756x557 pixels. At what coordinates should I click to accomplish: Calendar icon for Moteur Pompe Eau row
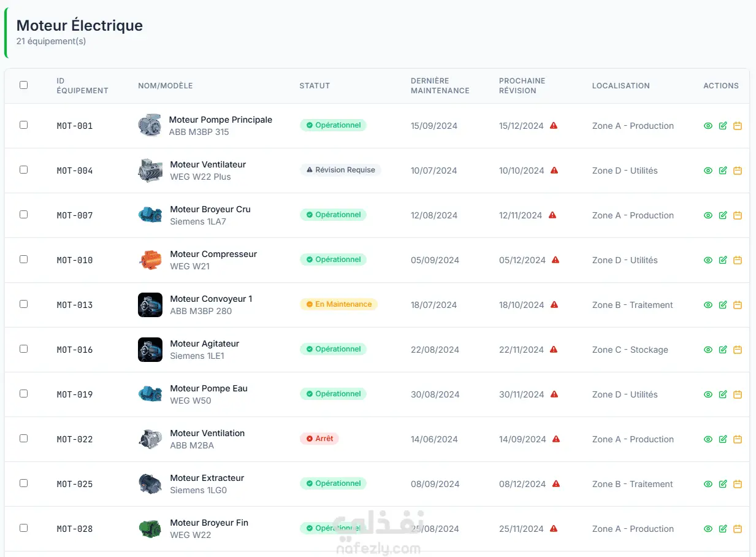coord(738,394)
